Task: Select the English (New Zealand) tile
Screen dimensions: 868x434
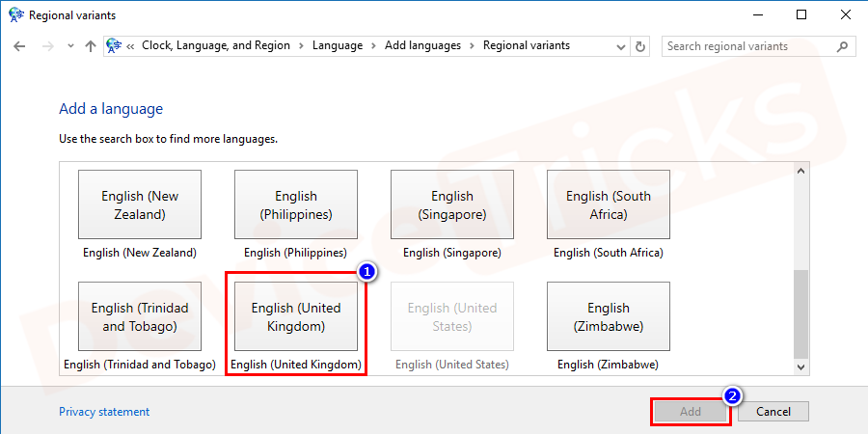Action: pyautogui.click(x=140, y=204)
